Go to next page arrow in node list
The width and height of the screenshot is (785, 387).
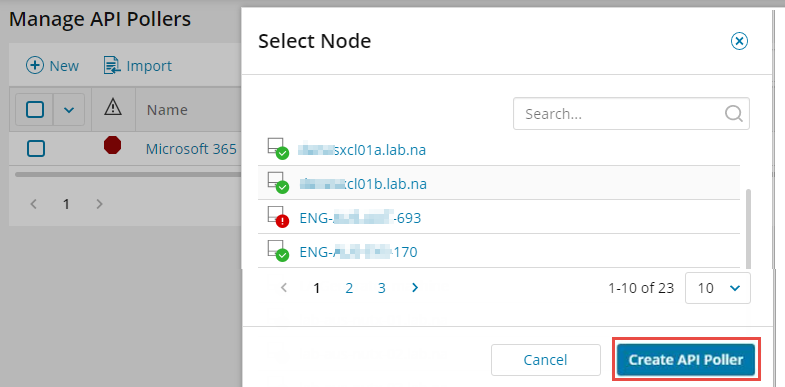coord(415,287)
